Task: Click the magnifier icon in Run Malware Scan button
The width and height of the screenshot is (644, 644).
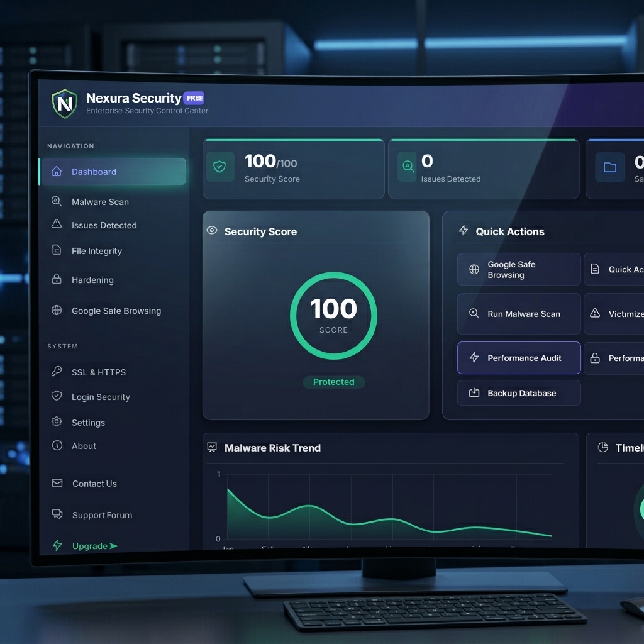Action: [474, 313]
